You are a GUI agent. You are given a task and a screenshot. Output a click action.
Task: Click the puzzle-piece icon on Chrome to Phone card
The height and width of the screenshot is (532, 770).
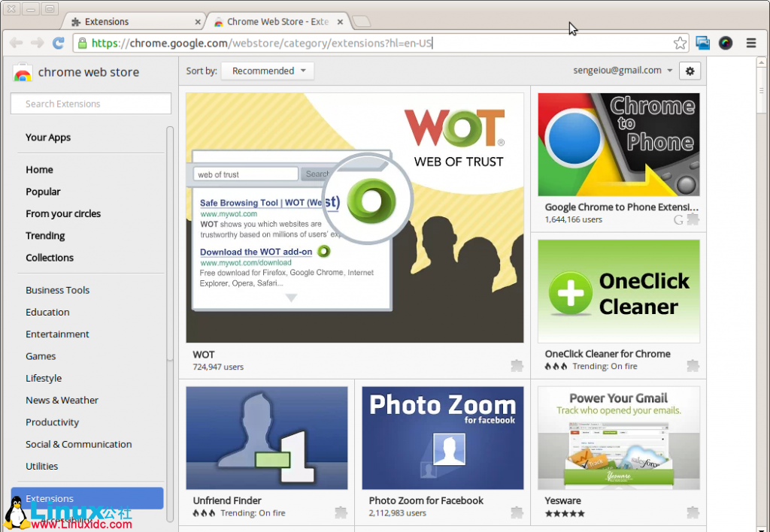pos(693,219)
